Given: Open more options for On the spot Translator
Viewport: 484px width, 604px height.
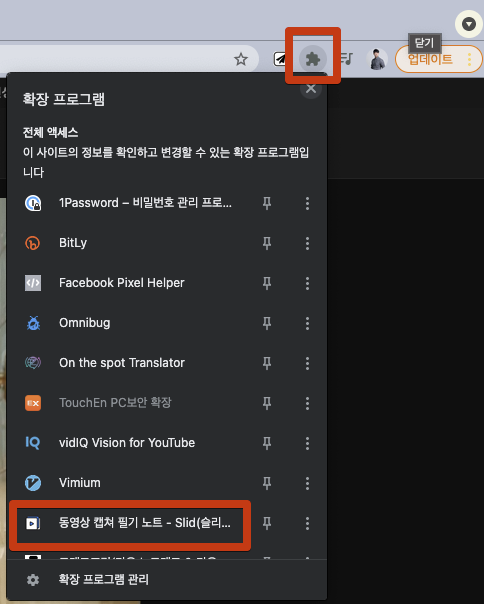Looking at the screenshot, I should click(x=307, y=363).
